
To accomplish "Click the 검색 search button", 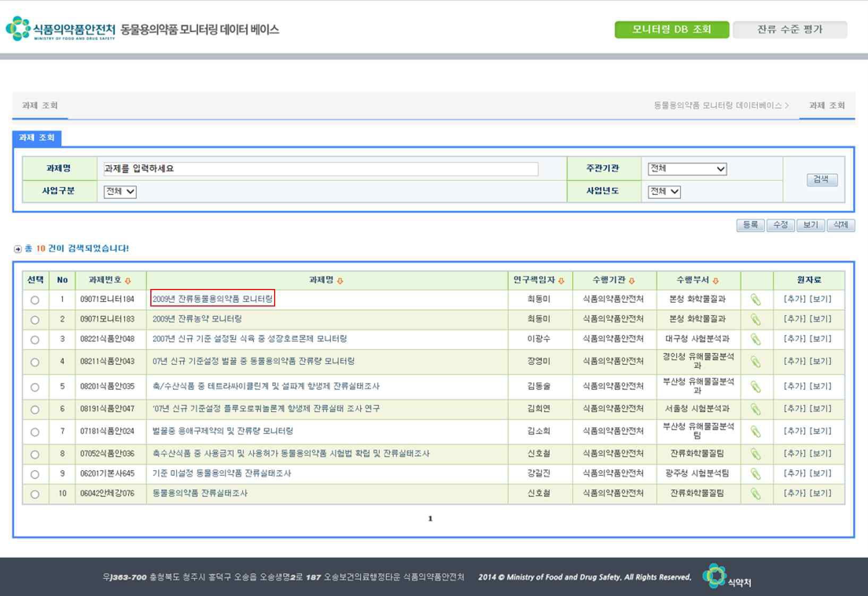I will (x=821, y=180).
